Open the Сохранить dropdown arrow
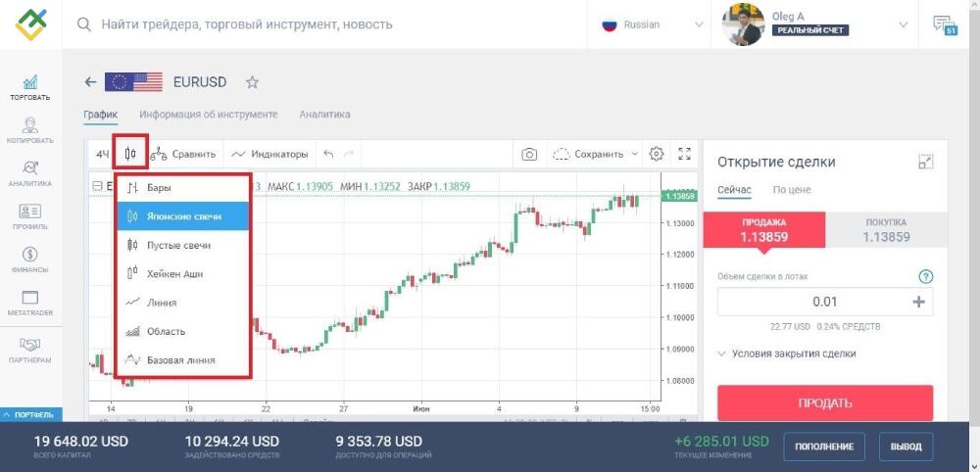 point(635,154)
